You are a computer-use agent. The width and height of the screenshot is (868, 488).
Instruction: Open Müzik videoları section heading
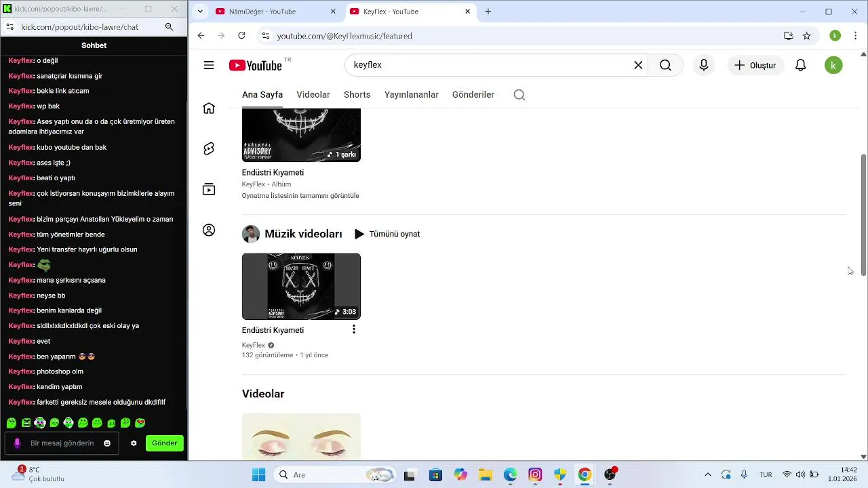click(303, 234)
